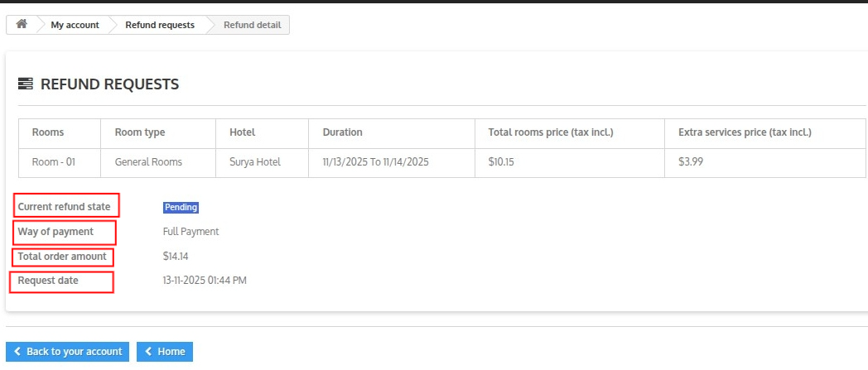
Task: Click the blue Pending status badge
Action: click(181, 207)
